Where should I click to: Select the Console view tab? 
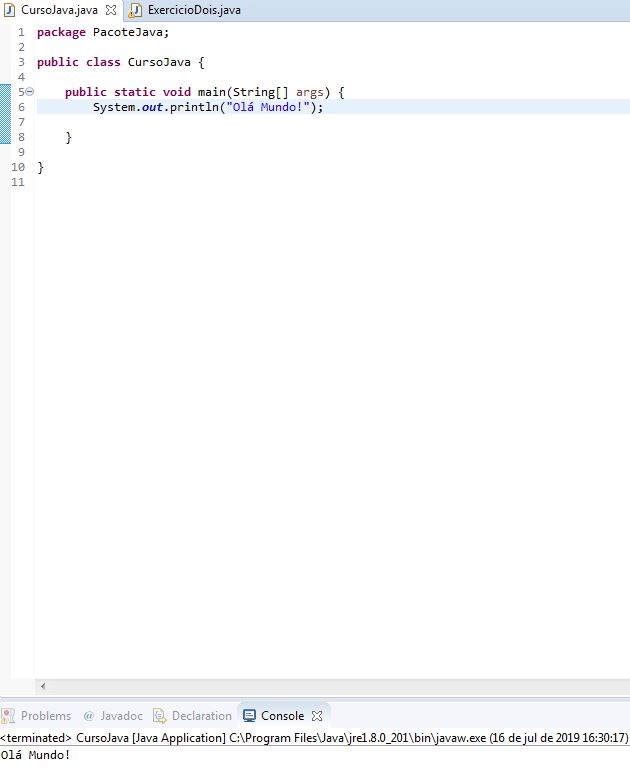[x=282, y=716]
